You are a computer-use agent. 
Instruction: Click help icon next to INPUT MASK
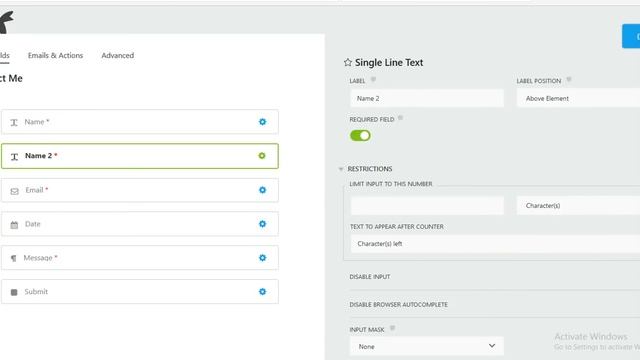coord(392,328)
